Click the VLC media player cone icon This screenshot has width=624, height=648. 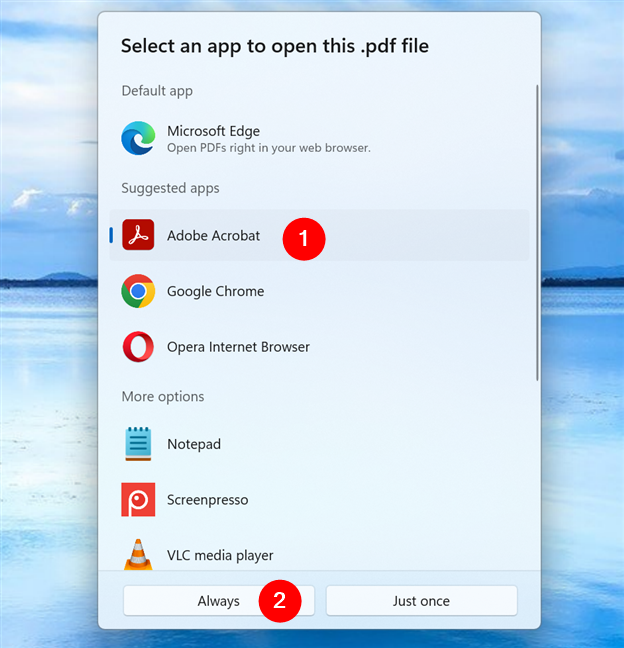click(138, 555)
